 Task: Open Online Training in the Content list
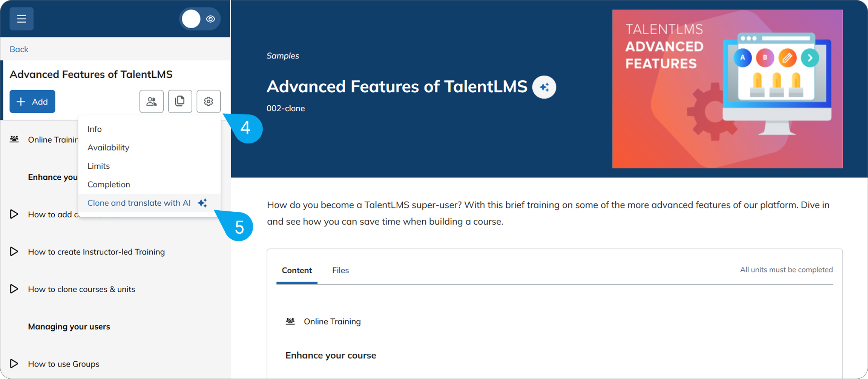coord(332,322)
